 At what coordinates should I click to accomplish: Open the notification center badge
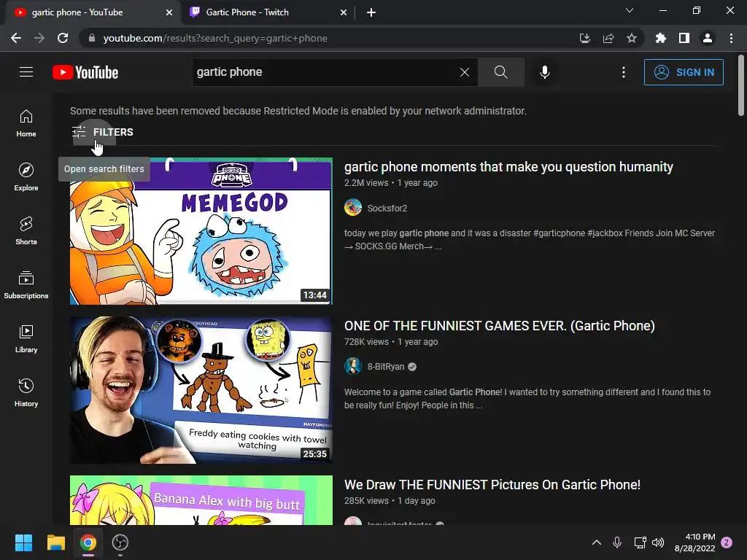727,542
